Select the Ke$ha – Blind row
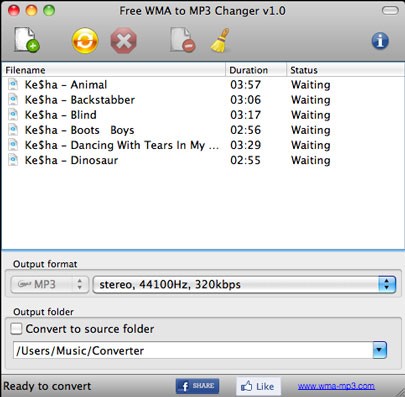The width and height of the screenshot is (405, 397). coord(203,115)
